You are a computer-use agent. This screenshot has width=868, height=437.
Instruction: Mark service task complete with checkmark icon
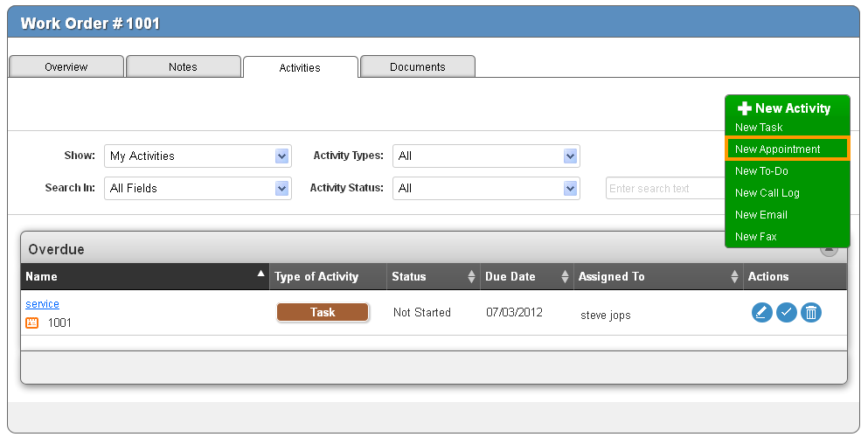click(787, 312)
